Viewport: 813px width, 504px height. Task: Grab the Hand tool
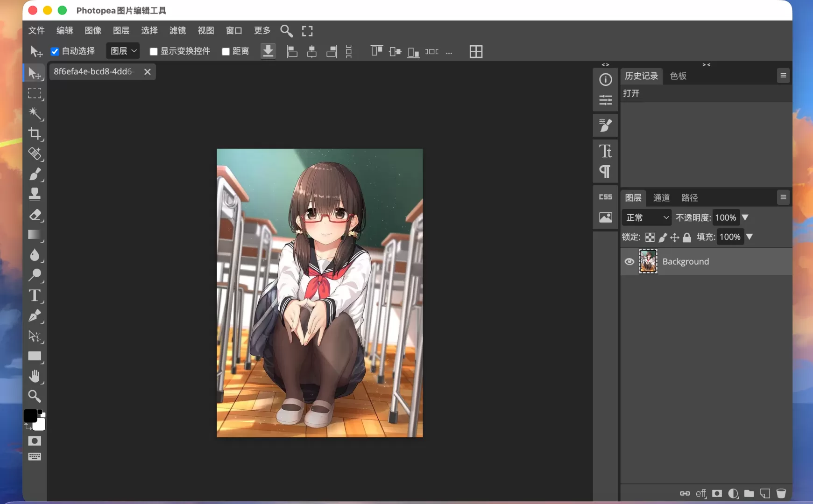(35, 376)
